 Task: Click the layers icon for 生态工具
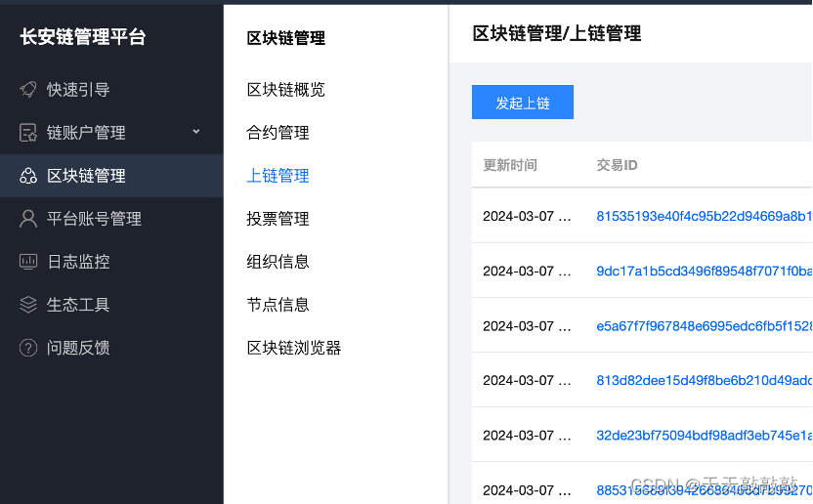[x=28, y=305]
